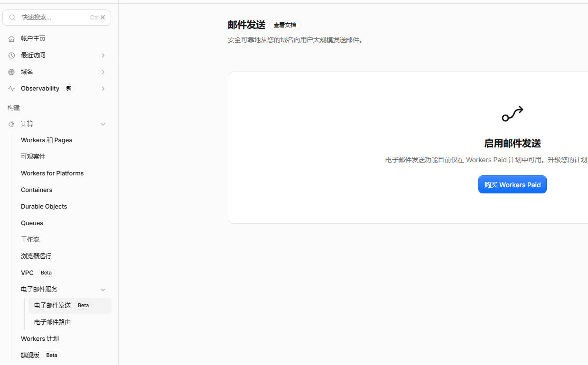Click the globe icon beside 域名
The image size is (588, 365).
point(11,72)
